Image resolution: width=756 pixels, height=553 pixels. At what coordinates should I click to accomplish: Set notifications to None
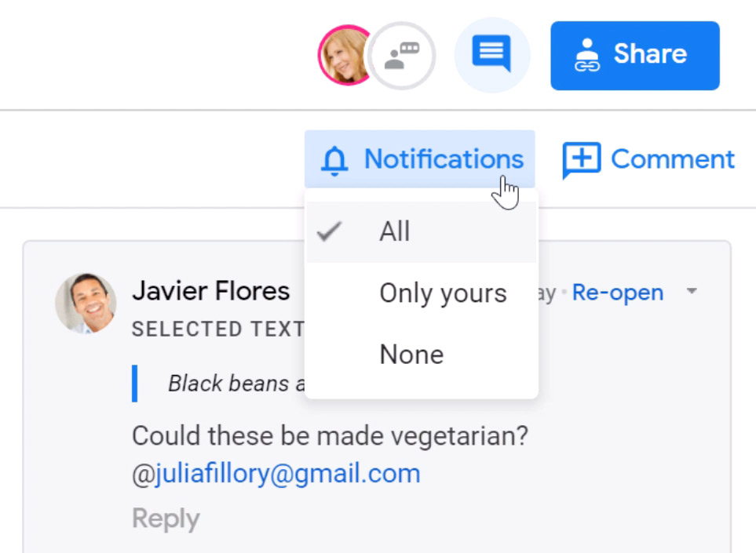[411, 353]
